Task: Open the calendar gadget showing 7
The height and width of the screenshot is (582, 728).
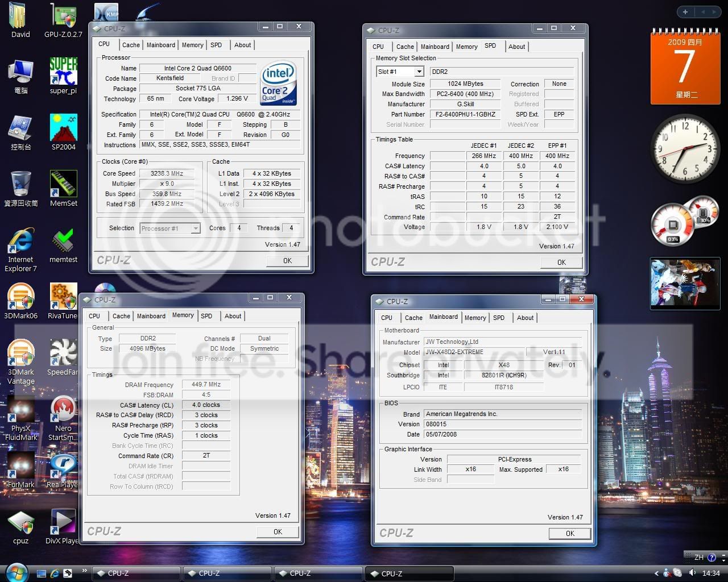Action: point(685,66)
